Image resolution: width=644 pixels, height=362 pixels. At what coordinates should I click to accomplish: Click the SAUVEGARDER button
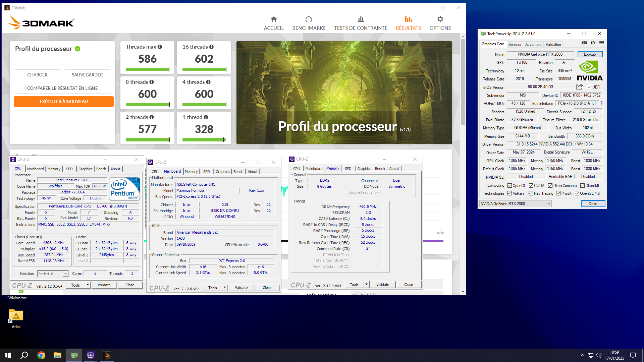87,75
